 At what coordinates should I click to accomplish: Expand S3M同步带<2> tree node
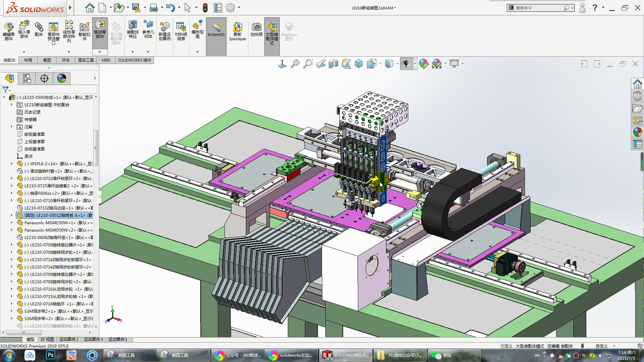[x=12, y=318]
